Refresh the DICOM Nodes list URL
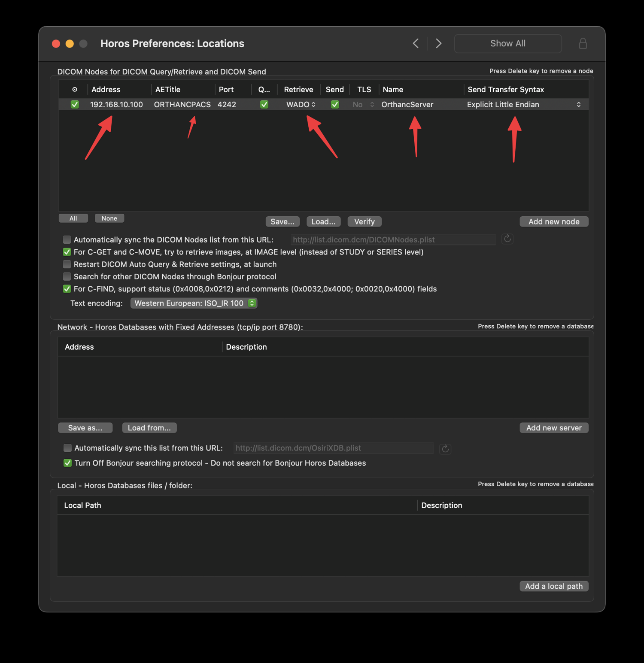The image size is (644, 663). (507, 239)
